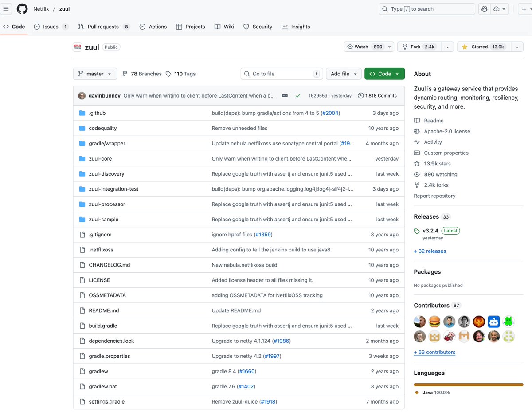
Task: Open the Report repository link
Action: (434, 196)
